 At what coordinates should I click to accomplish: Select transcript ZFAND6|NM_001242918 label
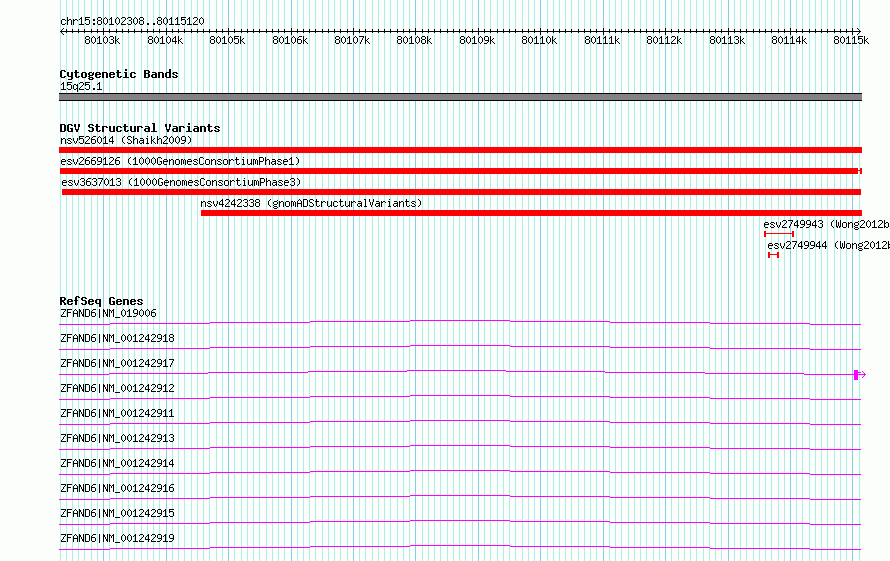(117, 338)
